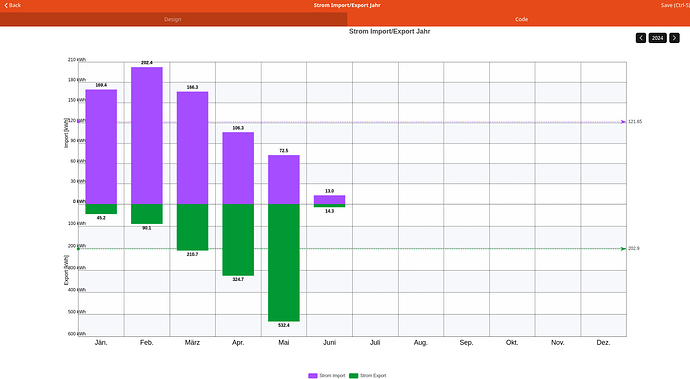
Task: Click the purple Strom Import legend swatch
Action: coord(312,375)
